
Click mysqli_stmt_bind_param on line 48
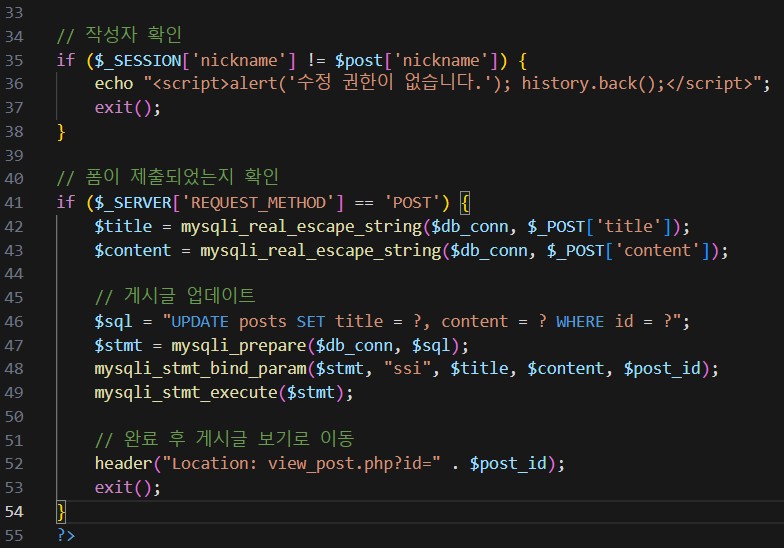(200, 369)
